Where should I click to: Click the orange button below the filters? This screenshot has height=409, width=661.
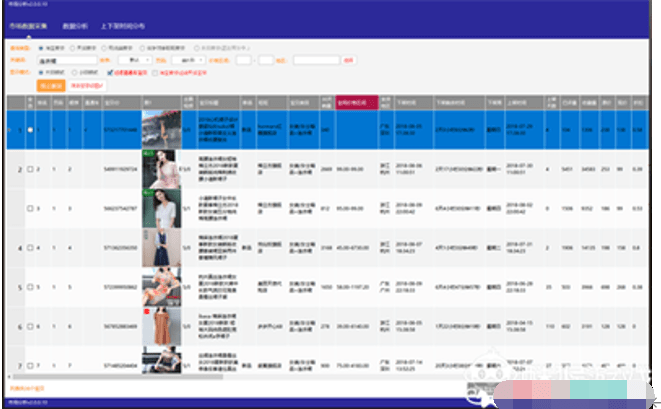coord(51,86)
